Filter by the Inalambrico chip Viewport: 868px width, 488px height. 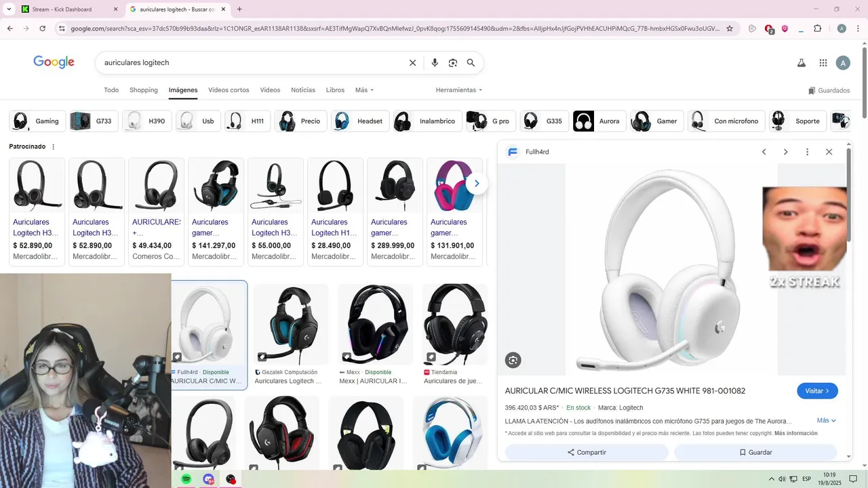click(x=428, y=121)
